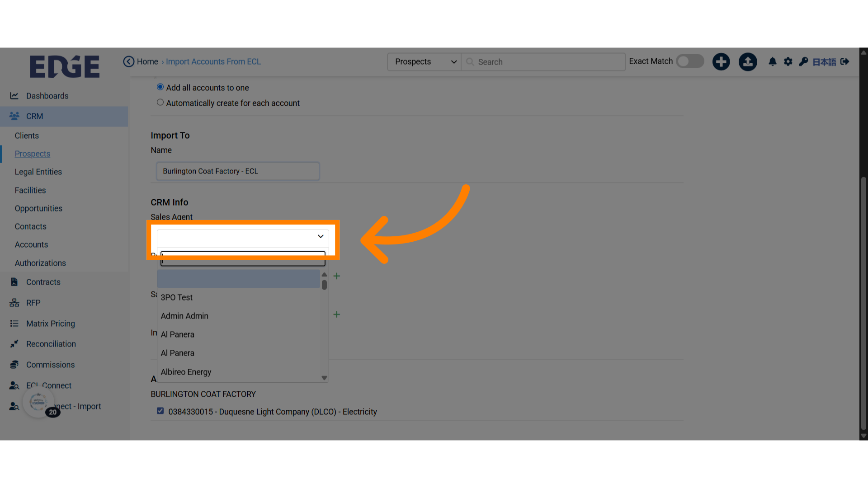
Task: Click the Home breadcrumb link
Action: coord(147,61)
